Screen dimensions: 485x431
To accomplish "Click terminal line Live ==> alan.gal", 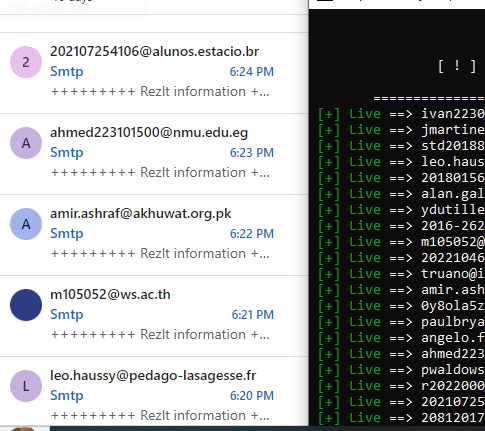I will (401, 194).
